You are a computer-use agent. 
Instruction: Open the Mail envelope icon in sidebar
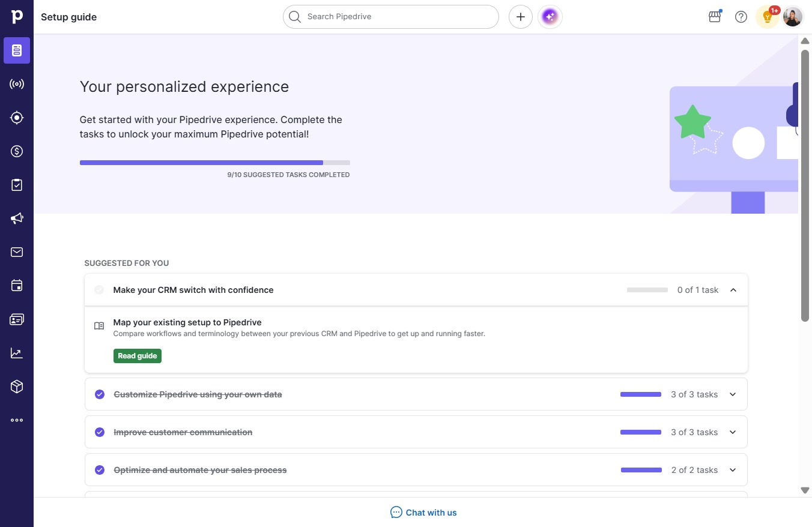pyautogui.click(x=17, y=252)
